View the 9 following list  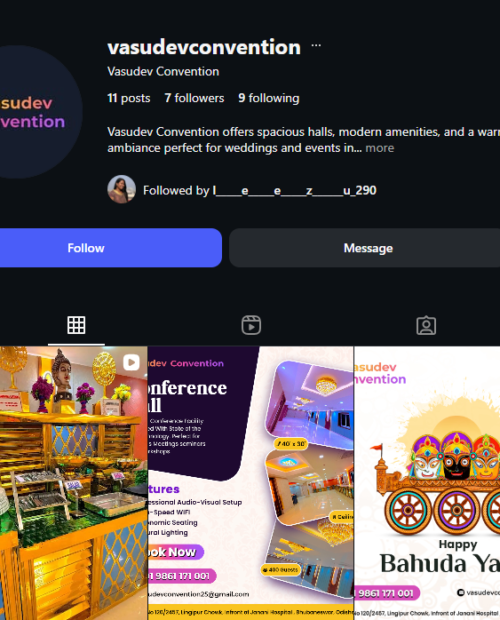pos(269,98)
